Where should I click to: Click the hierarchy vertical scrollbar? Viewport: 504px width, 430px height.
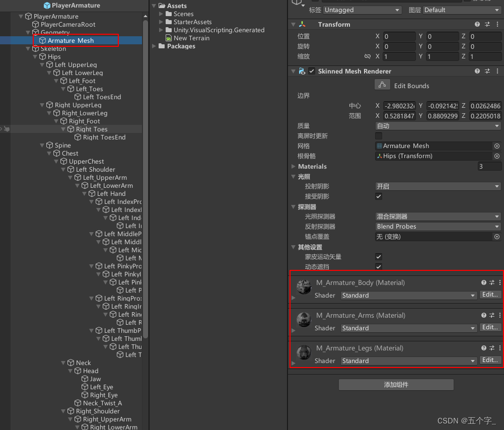(x=146, y=179)
